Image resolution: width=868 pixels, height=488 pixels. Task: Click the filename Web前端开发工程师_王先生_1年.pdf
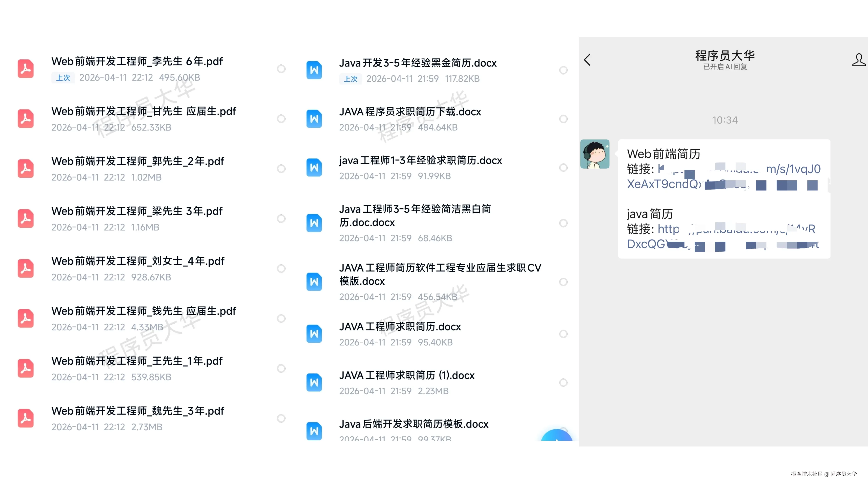[136, 361]
